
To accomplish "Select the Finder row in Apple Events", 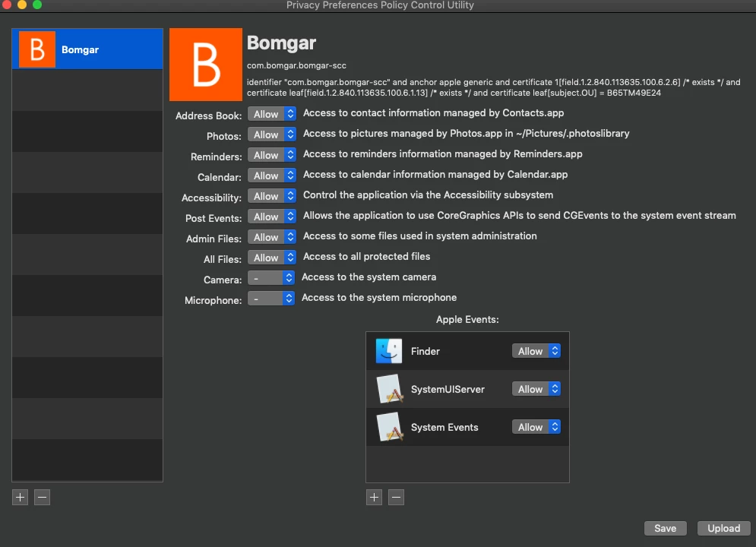I will [x=468, y=351].
